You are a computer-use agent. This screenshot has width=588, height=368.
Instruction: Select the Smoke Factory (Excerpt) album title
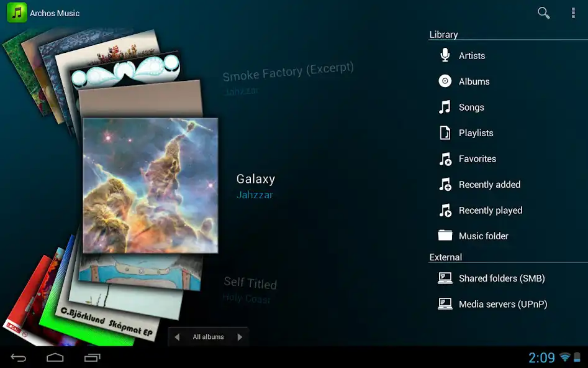click(288, 71)
